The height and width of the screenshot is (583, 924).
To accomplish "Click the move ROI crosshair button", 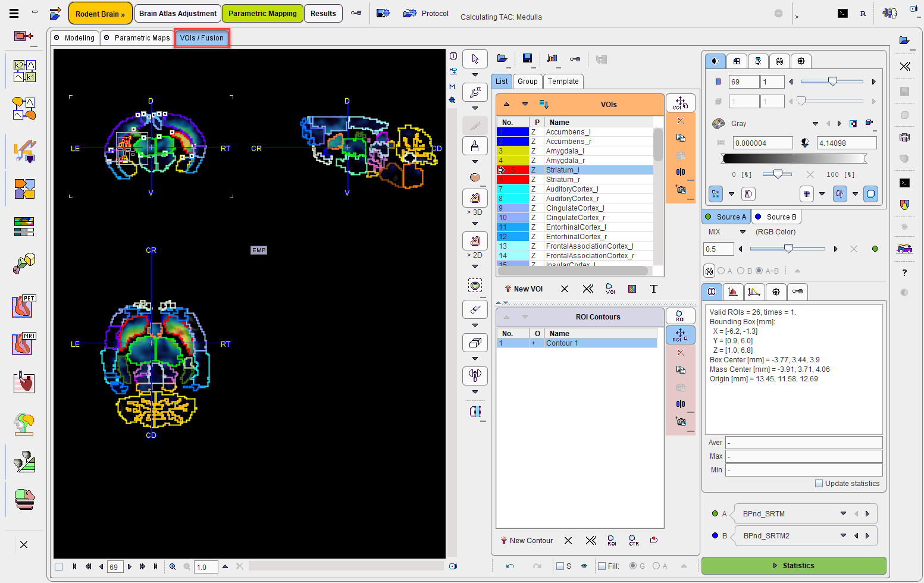I will (x=680, y=334).
